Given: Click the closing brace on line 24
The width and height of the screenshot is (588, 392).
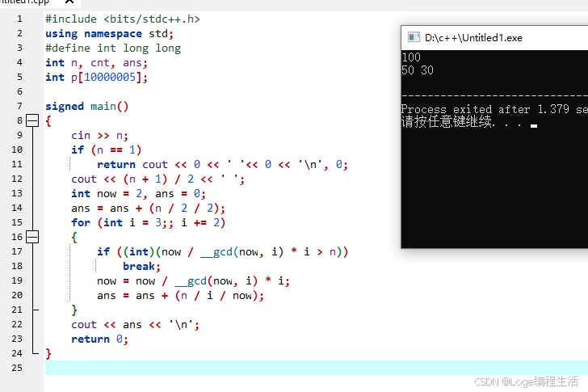Looking at the screenshot, I should (x=48, y=353).
